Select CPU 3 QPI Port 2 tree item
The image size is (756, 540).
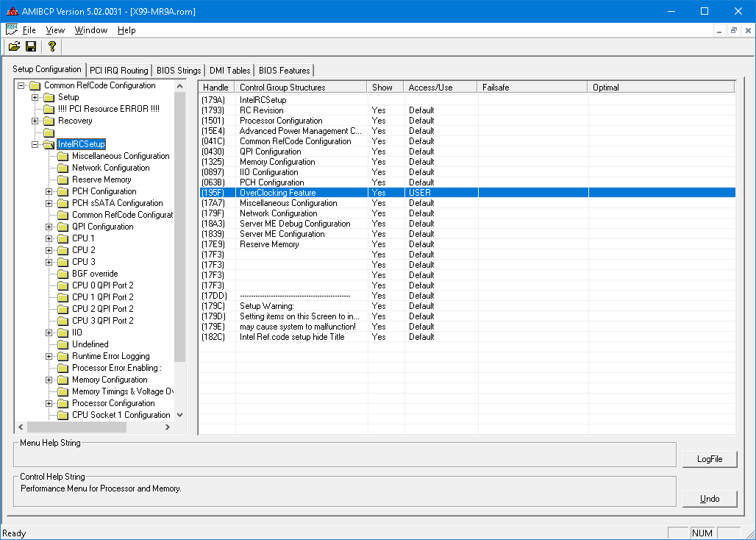coord(103,321)
